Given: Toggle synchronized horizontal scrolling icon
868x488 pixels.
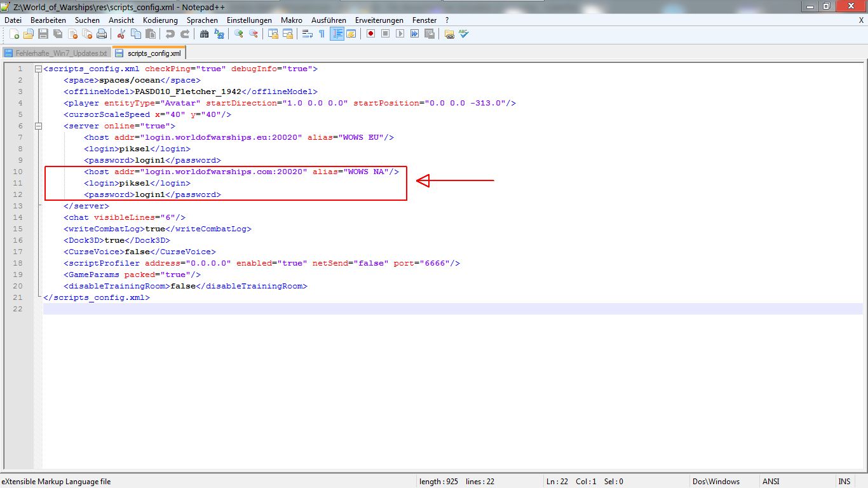Looking at the screenshot, I should [288, 34].
